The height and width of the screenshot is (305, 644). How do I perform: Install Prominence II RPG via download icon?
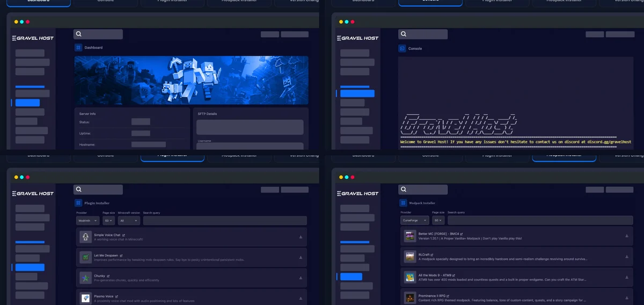point(627,297)
